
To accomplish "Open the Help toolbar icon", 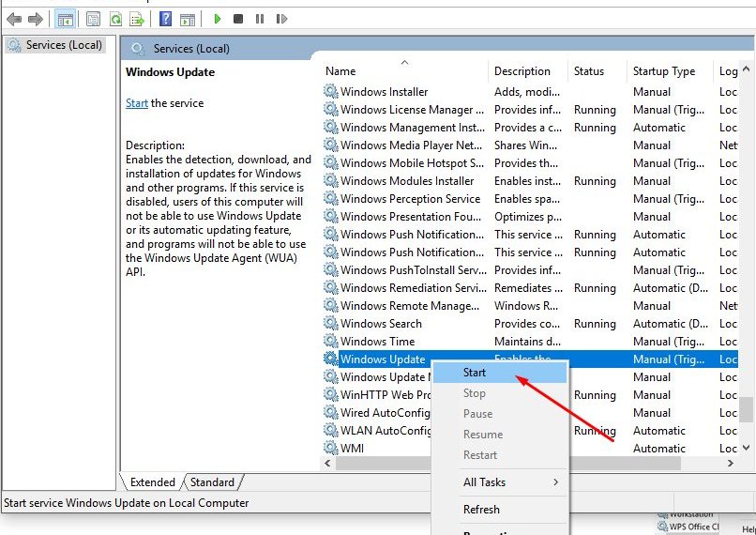I will click(x=165, y=20).
